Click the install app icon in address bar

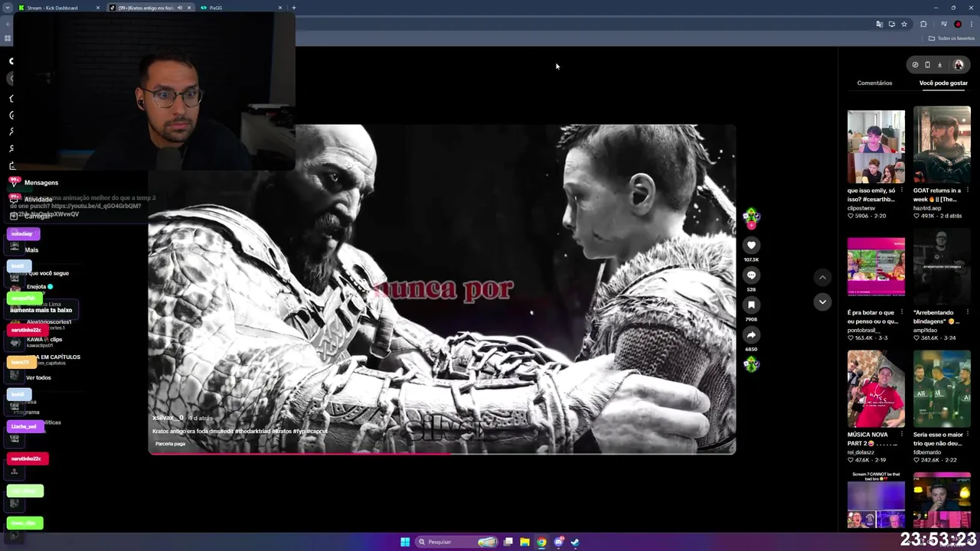click(x=892, y=24)
